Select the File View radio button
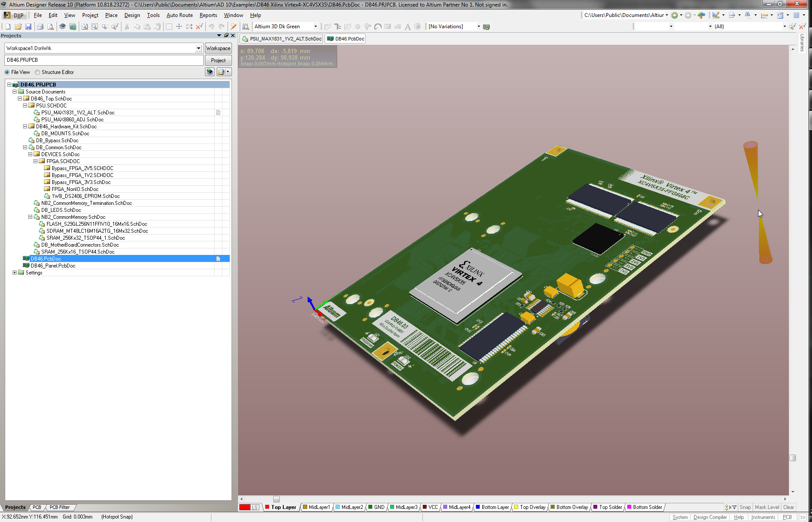This screenshot has height=522, width=812. point(7,72)
